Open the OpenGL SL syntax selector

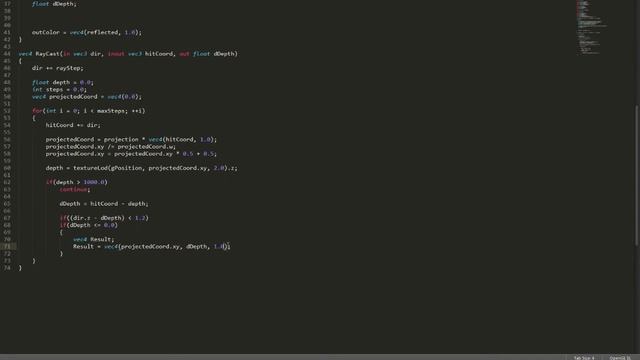[x=620, y=358]
